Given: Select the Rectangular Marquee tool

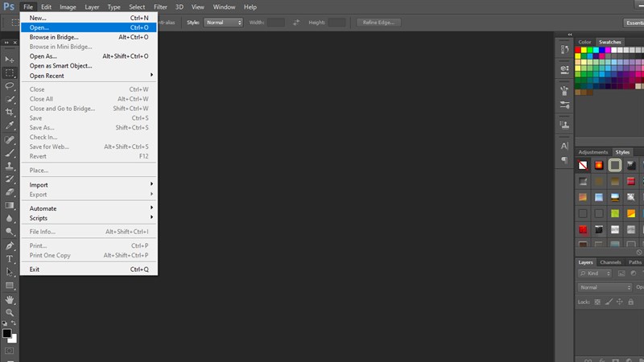Looking at the screenshot, I should coord(10,72).
